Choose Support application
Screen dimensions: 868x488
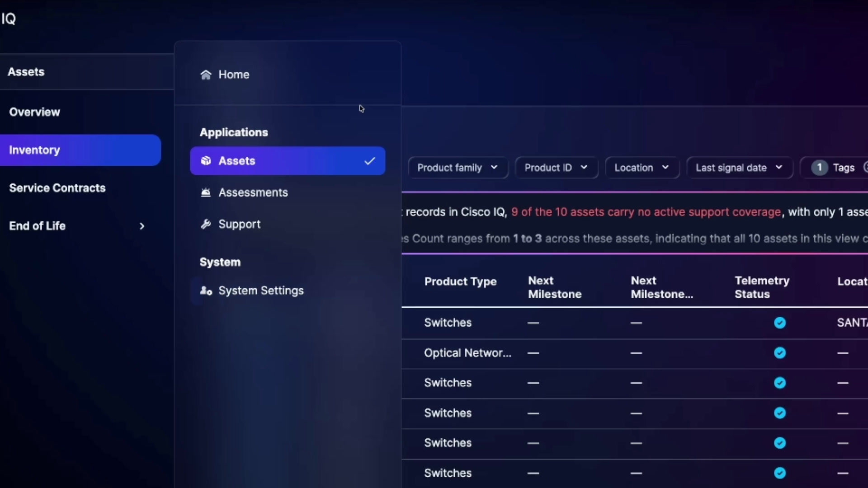(288, 224)
